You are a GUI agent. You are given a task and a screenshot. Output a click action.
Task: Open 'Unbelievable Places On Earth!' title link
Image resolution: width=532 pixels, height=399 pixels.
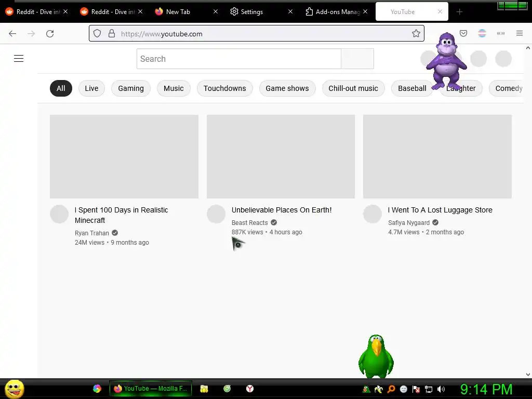[x=282, y=210]
